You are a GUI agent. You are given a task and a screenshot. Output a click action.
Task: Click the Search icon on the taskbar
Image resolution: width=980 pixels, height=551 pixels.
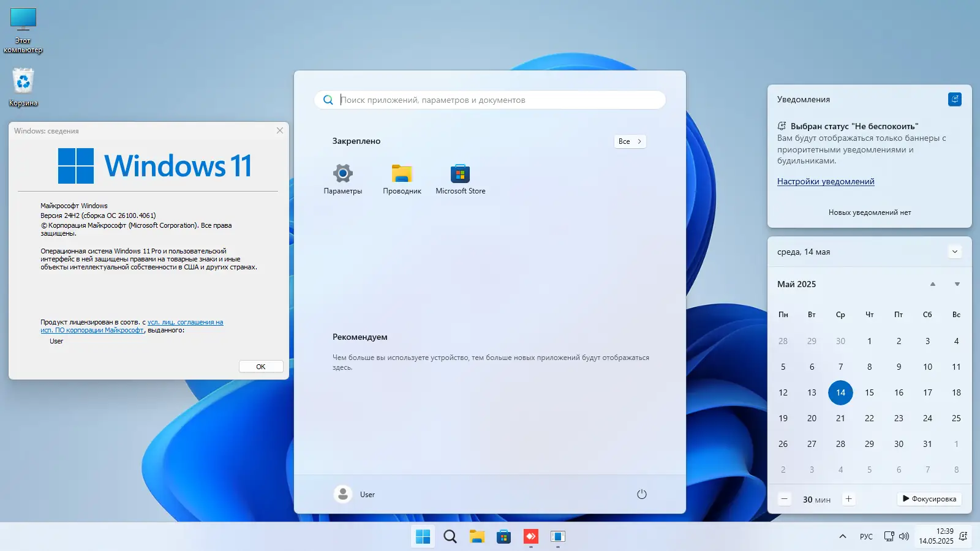click(x=450, y=536)
